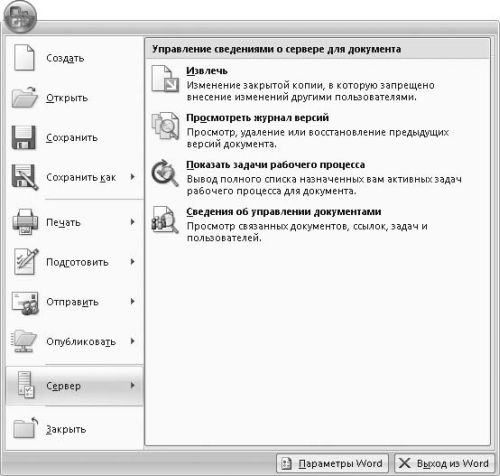Viewport: 500px width, 476px height.
Task: Click the floppy disk Сохранить icon
Action: (24, 137)
